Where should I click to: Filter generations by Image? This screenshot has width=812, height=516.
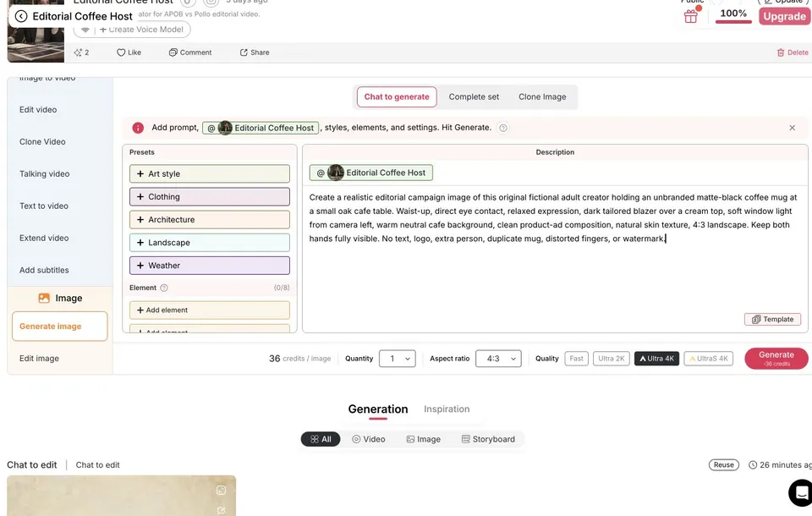[x=423, y=439]
